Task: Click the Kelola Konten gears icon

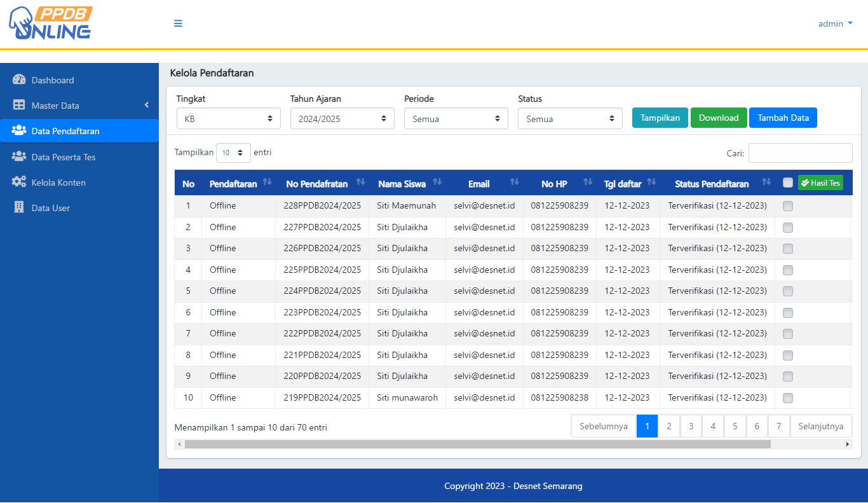Action: click(19, 183)
